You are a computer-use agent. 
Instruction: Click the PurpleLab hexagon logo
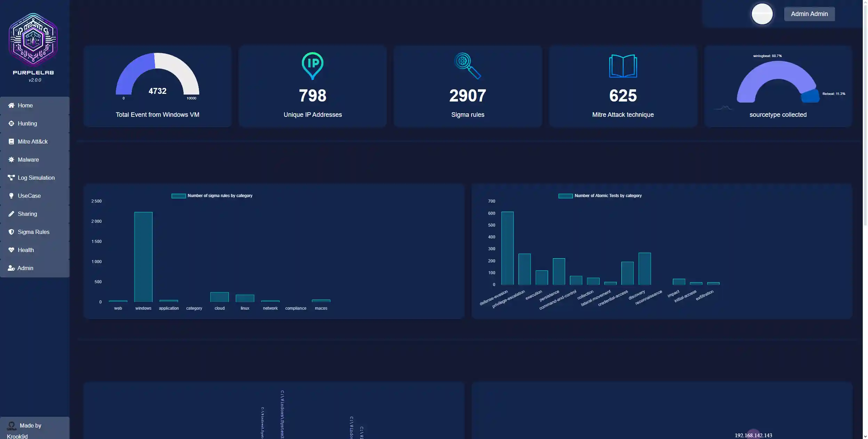point(33,40)
